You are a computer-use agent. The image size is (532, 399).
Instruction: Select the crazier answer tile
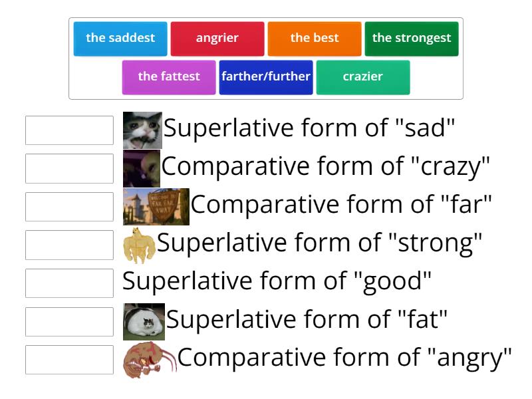click(x=363, y=76)
